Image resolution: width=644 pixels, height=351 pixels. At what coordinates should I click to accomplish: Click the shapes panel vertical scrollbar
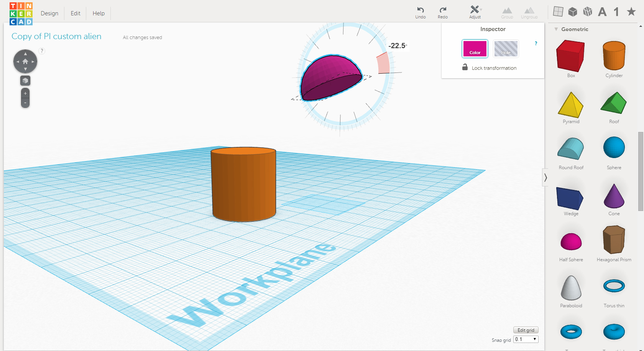[641, 171]
